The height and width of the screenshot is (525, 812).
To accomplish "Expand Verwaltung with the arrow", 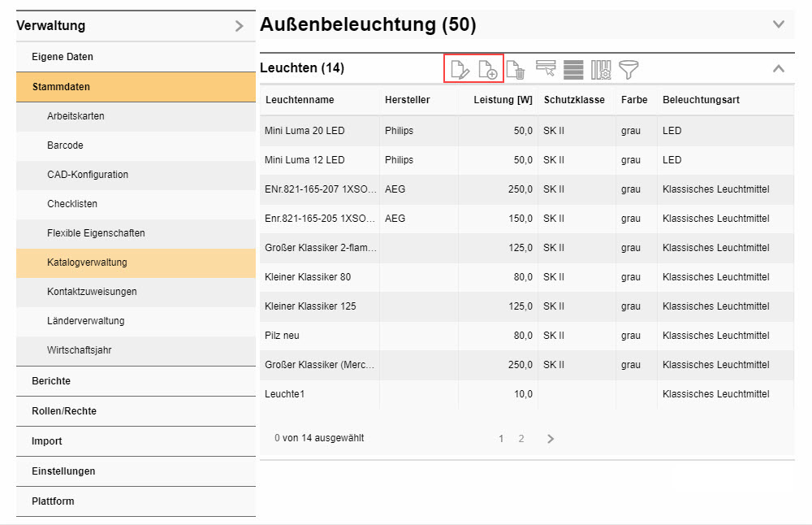I will pos(238,25).
